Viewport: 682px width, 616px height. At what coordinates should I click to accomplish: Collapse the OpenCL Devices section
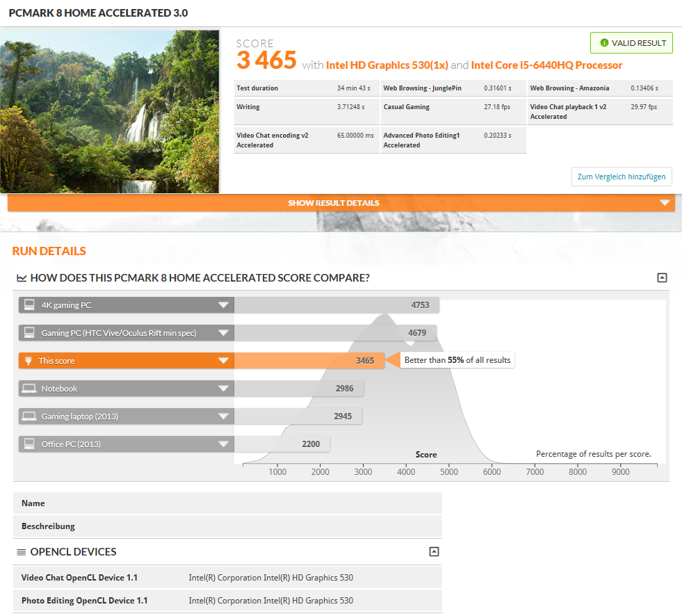[x=434, y=552]
